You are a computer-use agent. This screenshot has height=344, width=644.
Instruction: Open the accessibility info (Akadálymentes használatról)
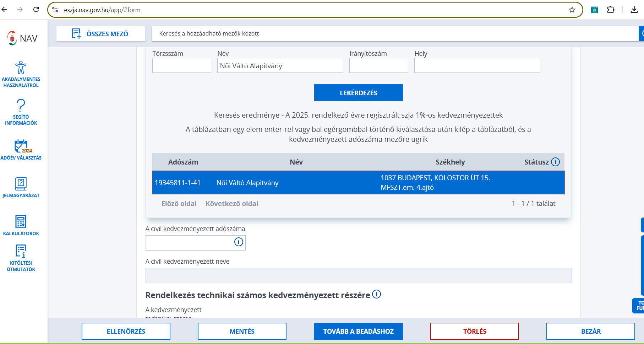[x=21, y=68]
